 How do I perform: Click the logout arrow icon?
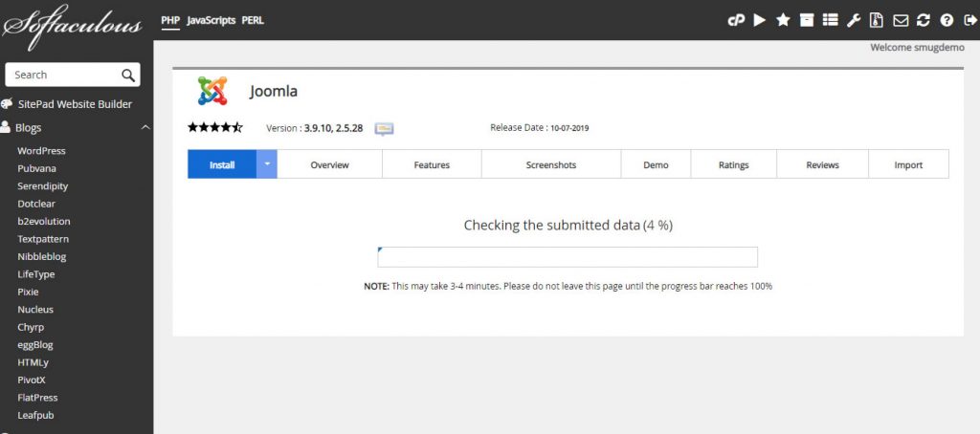tap(969, 20)
